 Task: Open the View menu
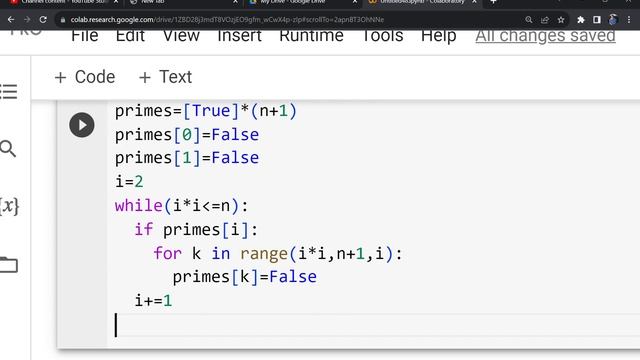[181, 36]
